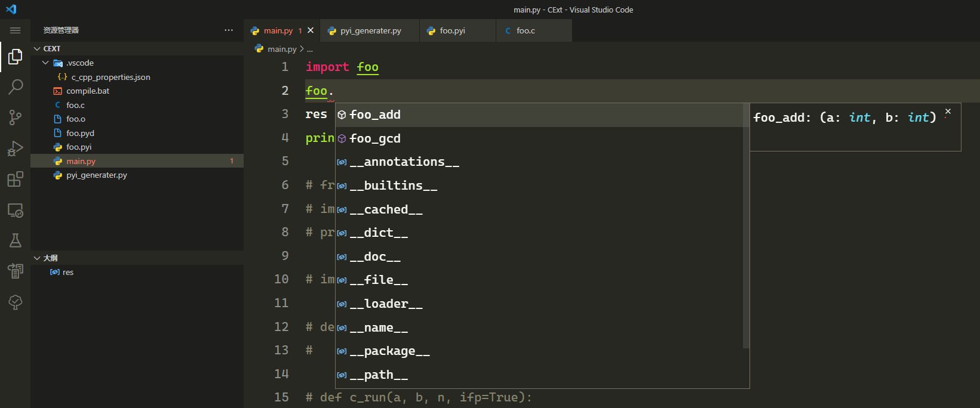The width and height of the screenshot is (980, 408).
Task: Click the hamburger menu icon
Action: [x=16, y=30]
